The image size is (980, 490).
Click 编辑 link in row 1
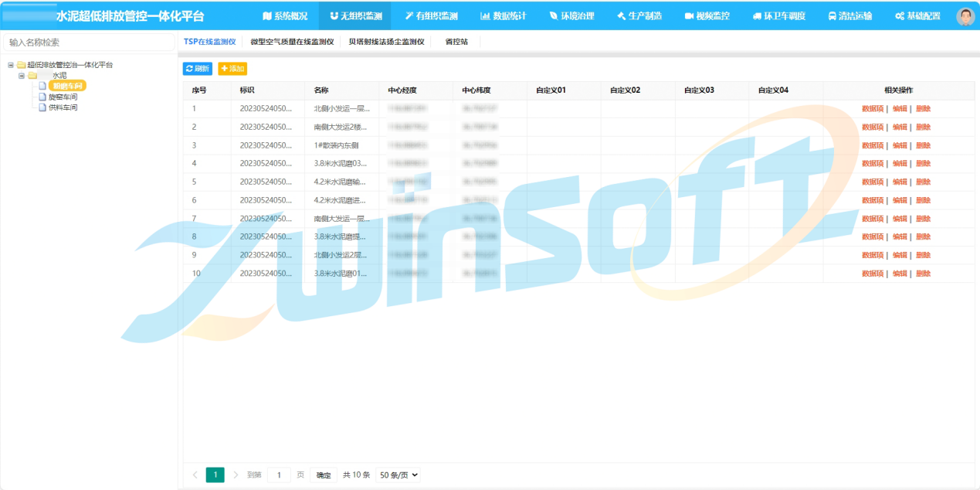click(x=900, y=109)
